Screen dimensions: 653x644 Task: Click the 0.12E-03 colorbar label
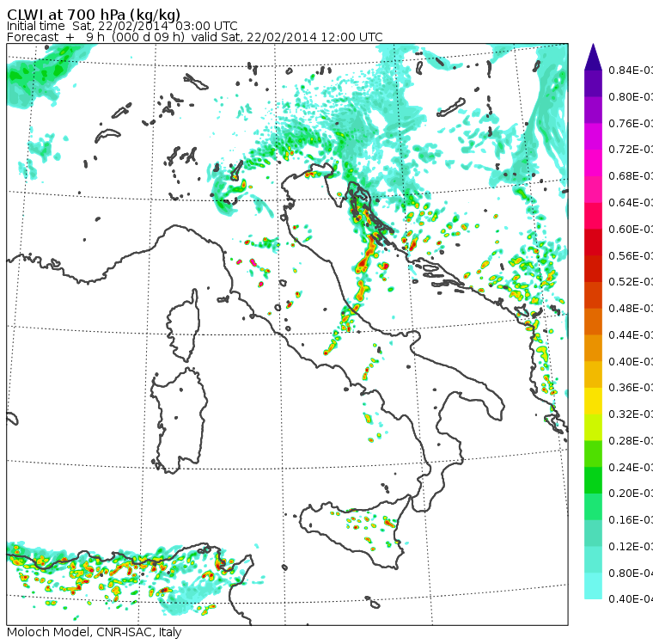(631, 547)
